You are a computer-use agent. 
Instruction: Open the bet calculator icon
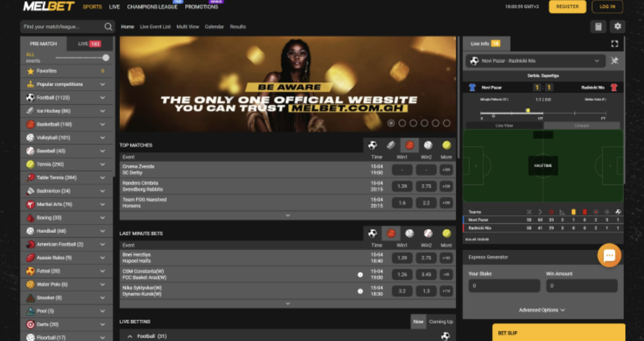click(598, 27)
